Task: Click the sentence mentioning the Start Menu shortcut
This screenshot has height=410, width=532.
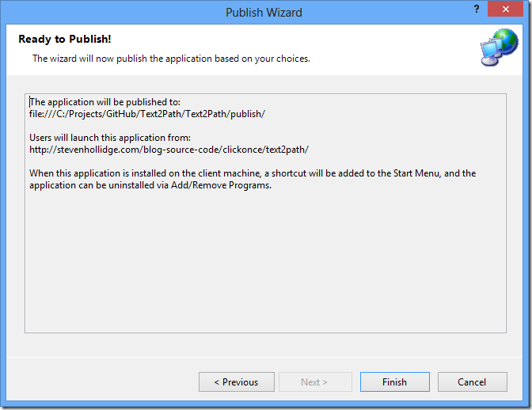Action: tap(253, 173)
